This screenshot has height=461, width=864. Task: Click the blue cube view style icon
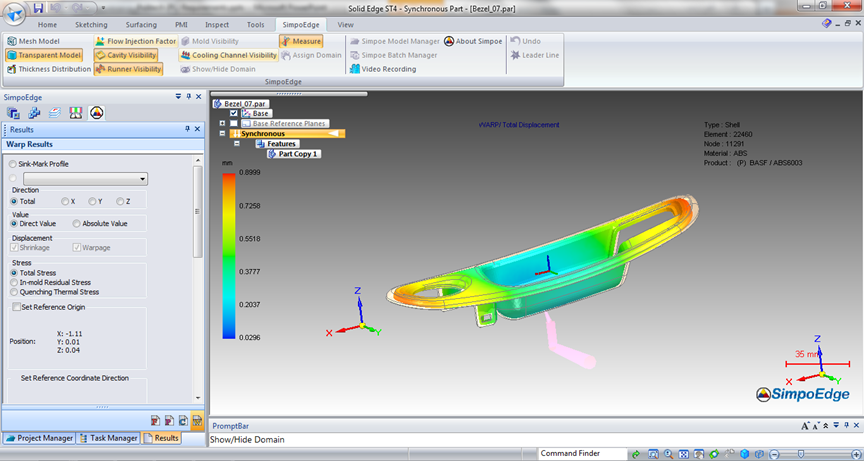click(745, 454)
